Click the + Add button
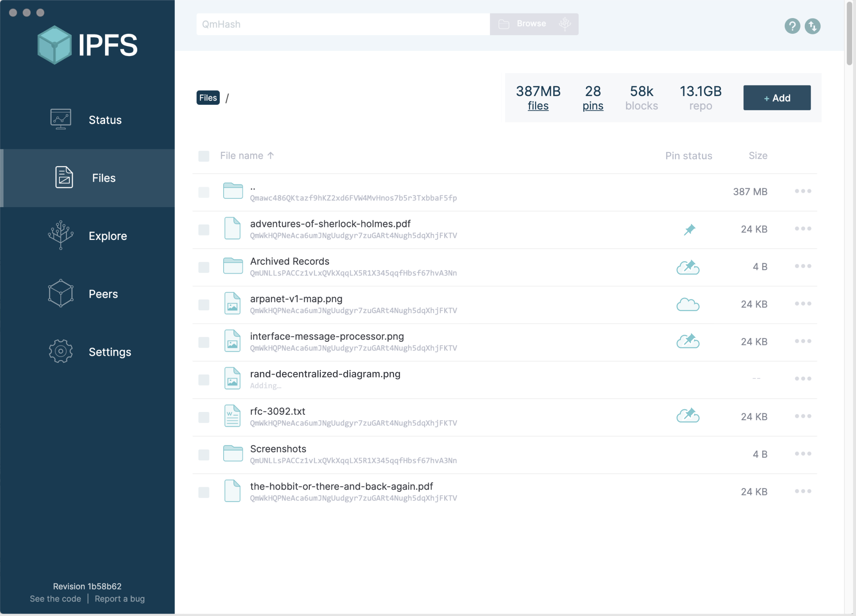856x616 pixels. click(777, 98)
